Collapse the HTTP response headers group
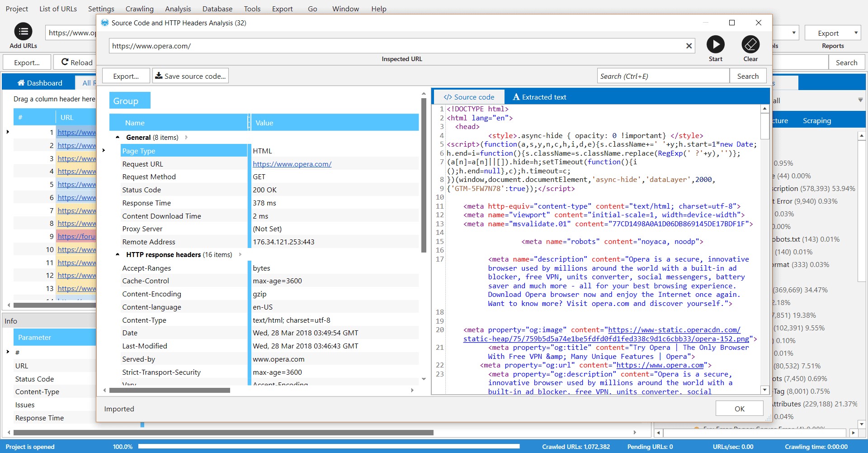Screen dimensions: 868x453 tap(118, 254)
